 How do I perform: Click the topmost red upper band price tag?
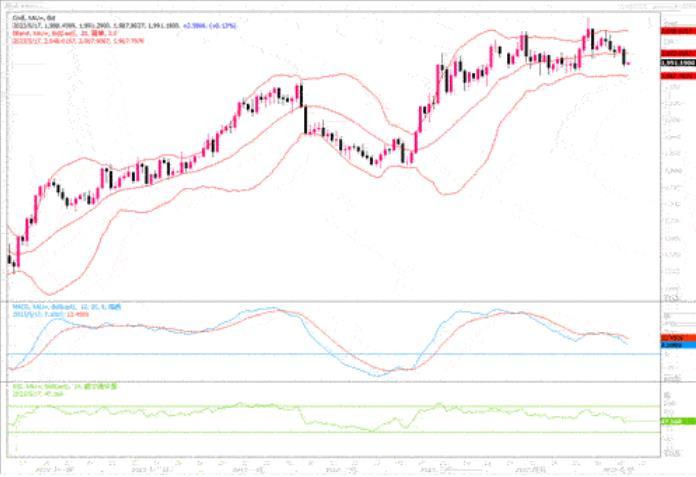coord(675,32)
